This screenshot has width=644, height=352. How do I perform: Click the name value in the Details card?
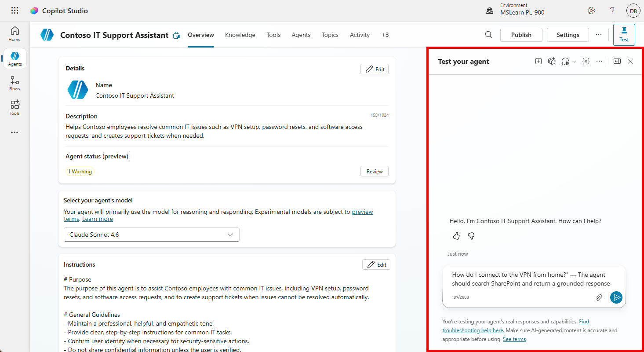135,95
